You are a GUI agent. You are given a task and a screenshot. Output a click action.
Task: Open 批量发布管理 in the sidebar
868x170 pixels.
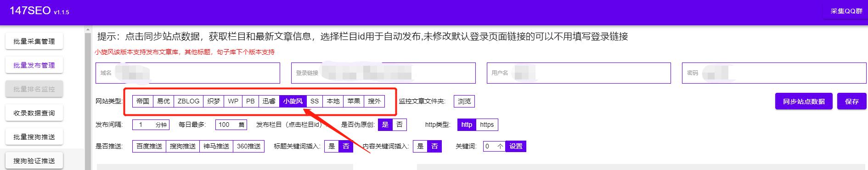pyautogui.click(x=34, y=65)
